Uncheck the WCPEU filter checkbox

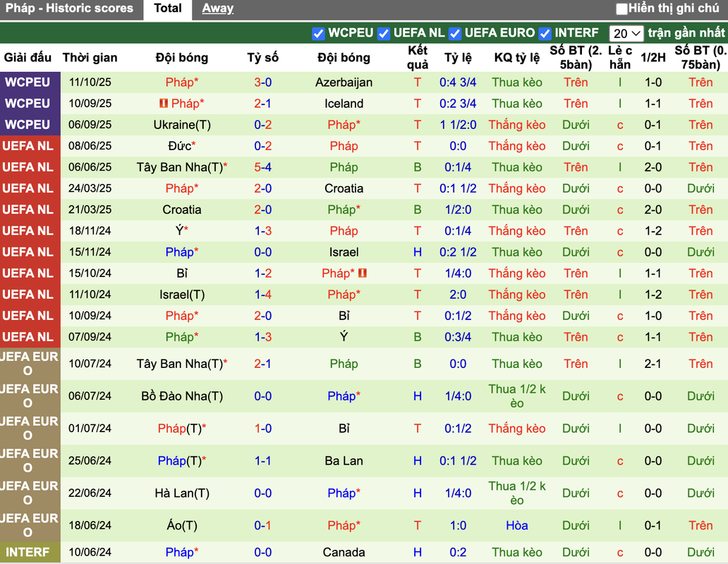318,33
